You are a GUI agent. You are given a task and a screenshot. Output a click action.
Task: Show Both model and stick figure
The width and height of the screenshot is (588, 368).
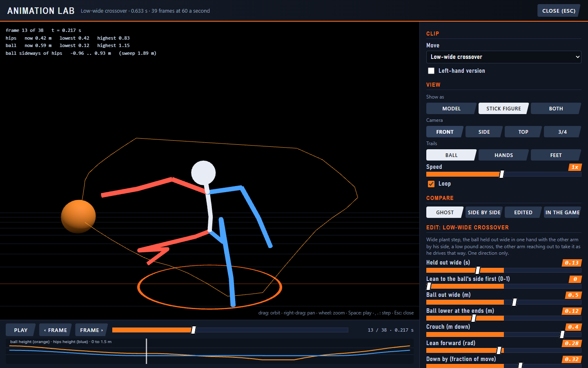click(556, 108)
